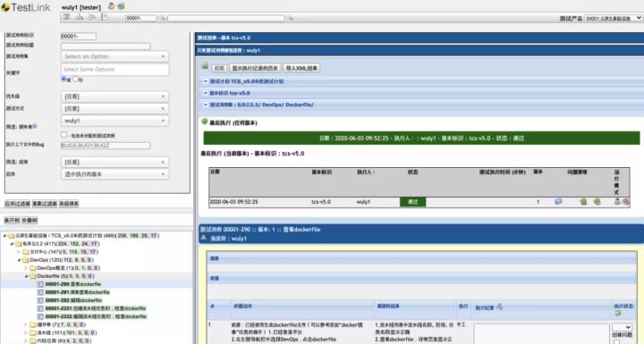Click the second green issue icon in execution row
The image size is (644, 344).
[x=597, y=202]
